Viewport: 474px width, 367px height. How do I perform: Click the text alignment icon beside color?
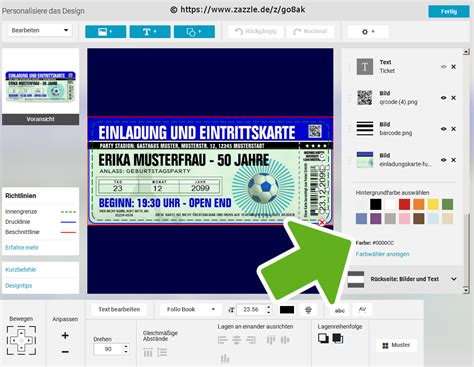[308, 310]
